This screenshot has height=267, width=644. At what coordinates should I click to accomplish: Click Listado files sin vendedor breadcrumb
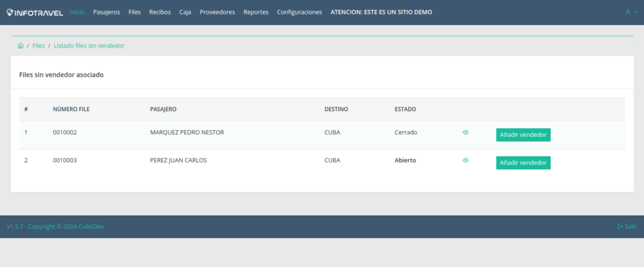click(89, 46)
